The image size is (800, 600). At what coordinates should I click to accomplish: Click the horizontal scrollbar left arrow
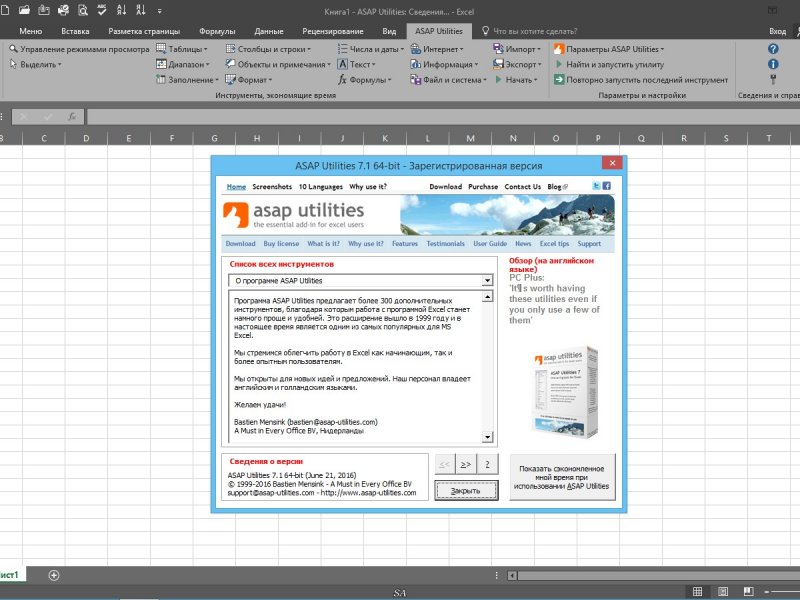512,575
